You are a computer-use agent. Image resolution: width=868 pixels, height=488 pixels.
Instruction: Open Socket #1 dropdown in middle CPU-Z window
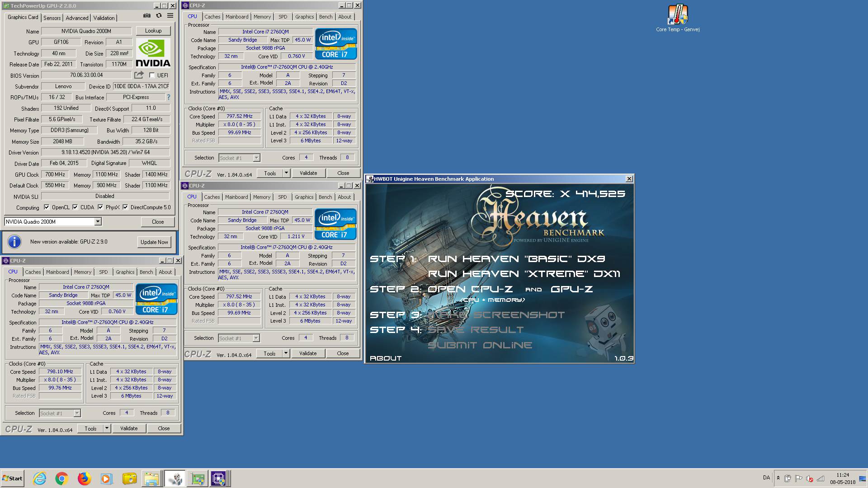click(256, 338)
